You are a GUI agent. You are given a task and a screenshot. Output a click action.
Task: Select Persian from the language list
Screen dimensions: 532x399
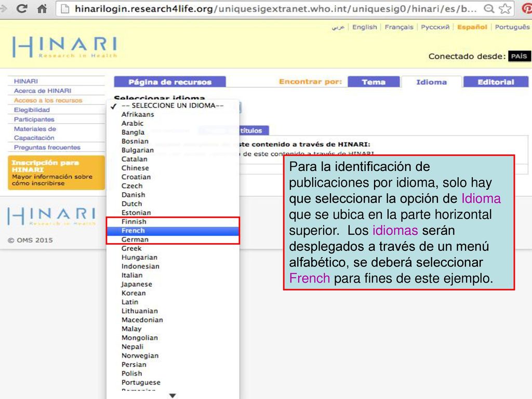pos(172,364)
